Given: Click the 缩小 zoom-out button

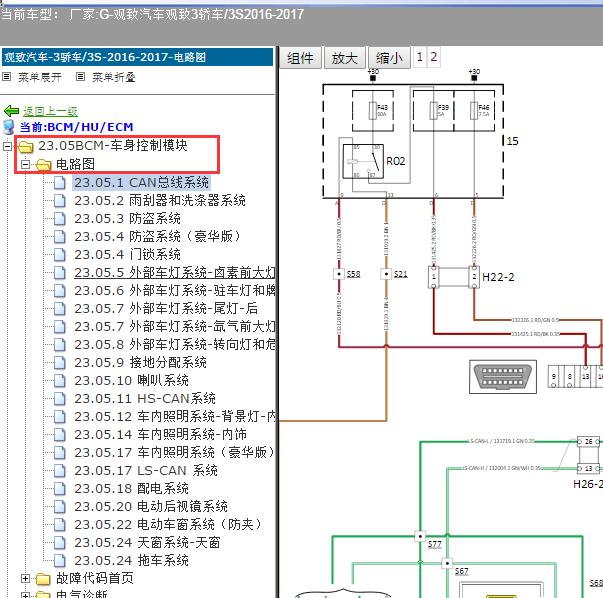Looking at the screenshot, I should point(389,58).
